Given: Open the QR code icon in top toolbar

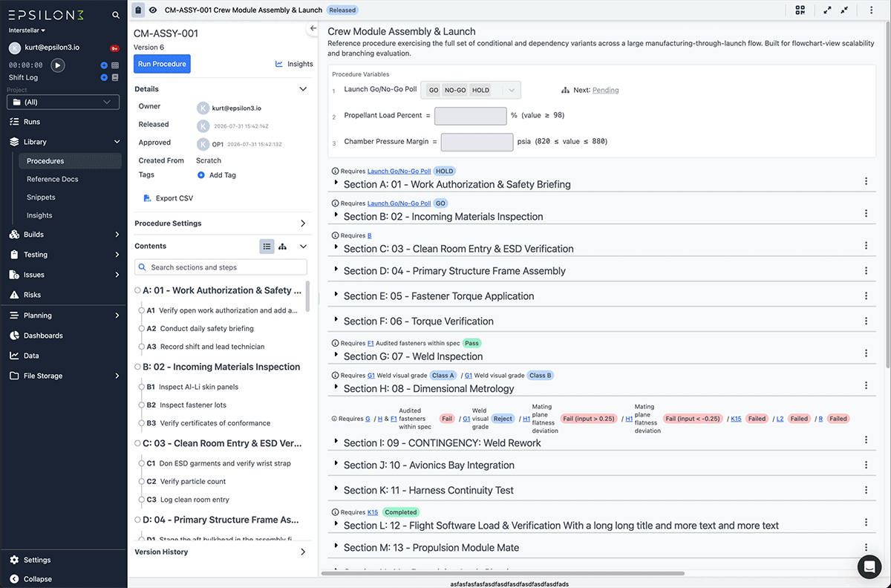Looking at the screenshot, I should point(800,10).
